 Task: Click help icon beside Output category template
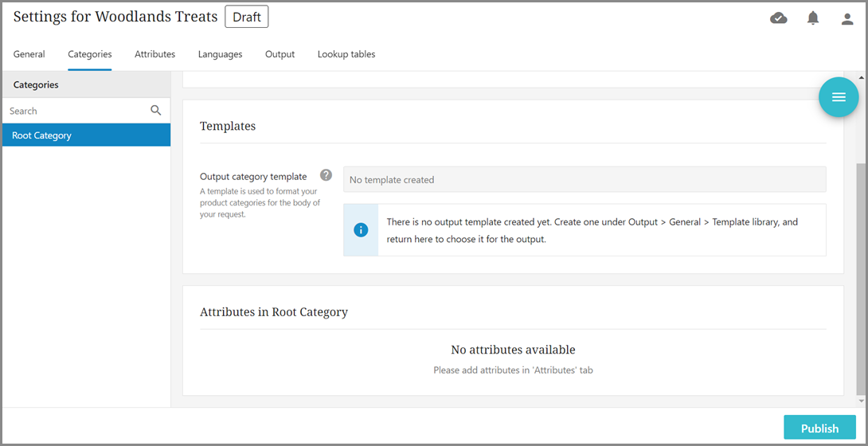(326, 175)
